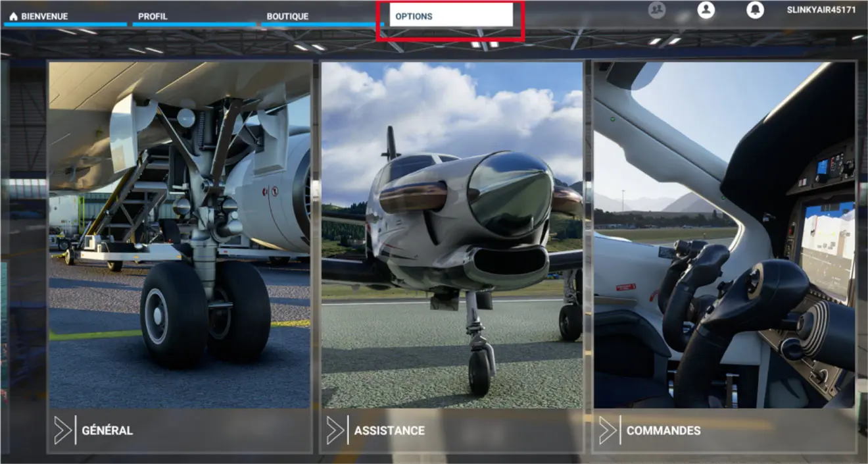Open the Assistance options label

(389, 430)
